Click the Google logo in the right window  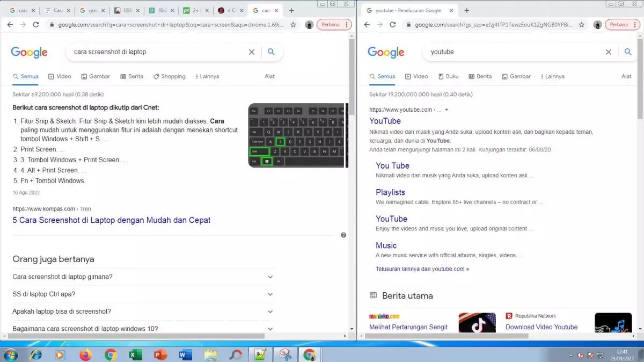pos(386,52)
